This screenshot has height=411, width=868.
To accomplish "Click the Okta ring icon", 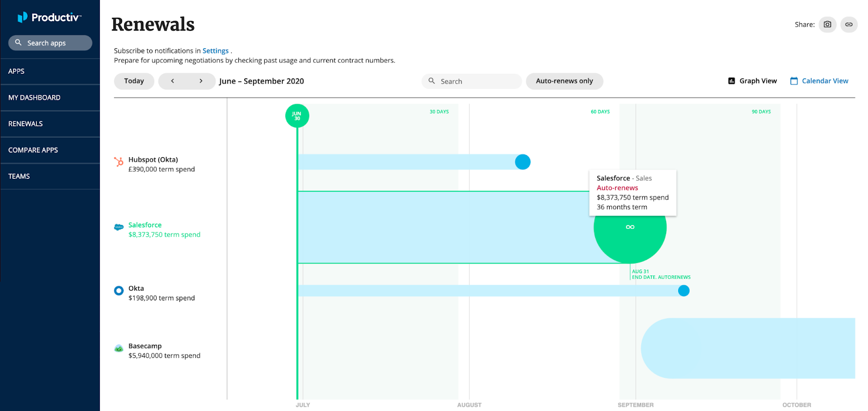I will coord(119,291).
